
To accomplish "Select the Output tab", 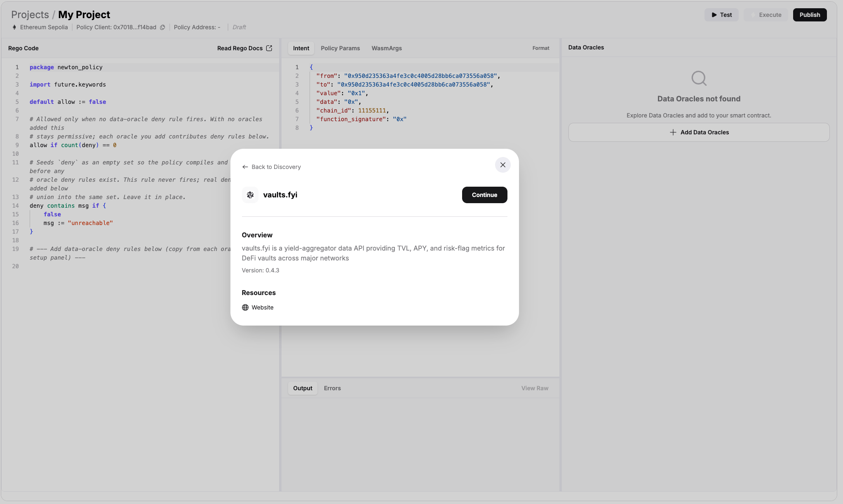I will point(303,388).
